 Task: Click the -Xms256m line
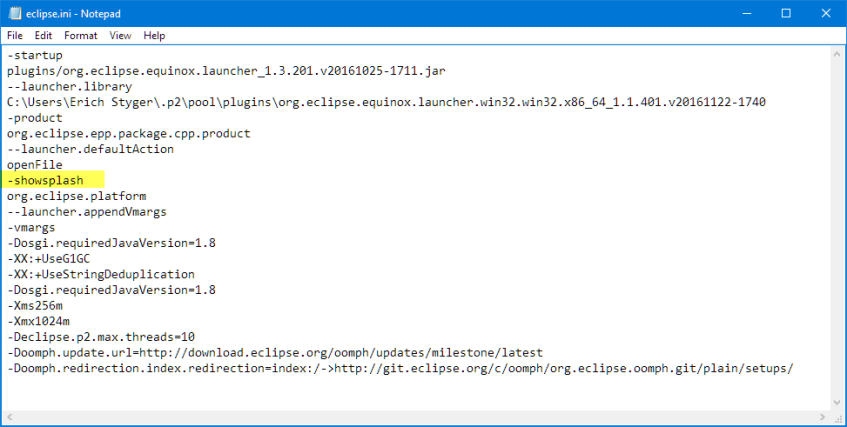coord(33,305)
